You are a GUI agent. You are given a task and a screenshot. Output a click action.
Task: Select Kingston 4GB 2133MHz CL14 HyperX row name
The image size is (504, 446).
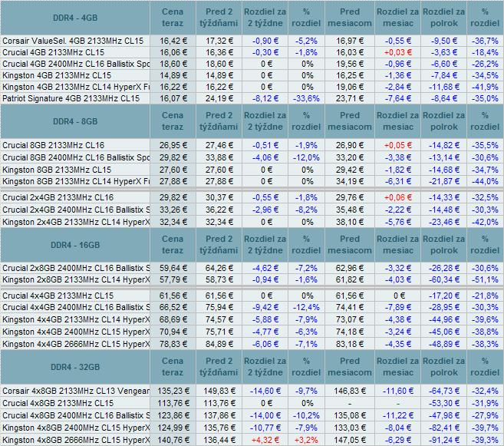click(75, 88)
